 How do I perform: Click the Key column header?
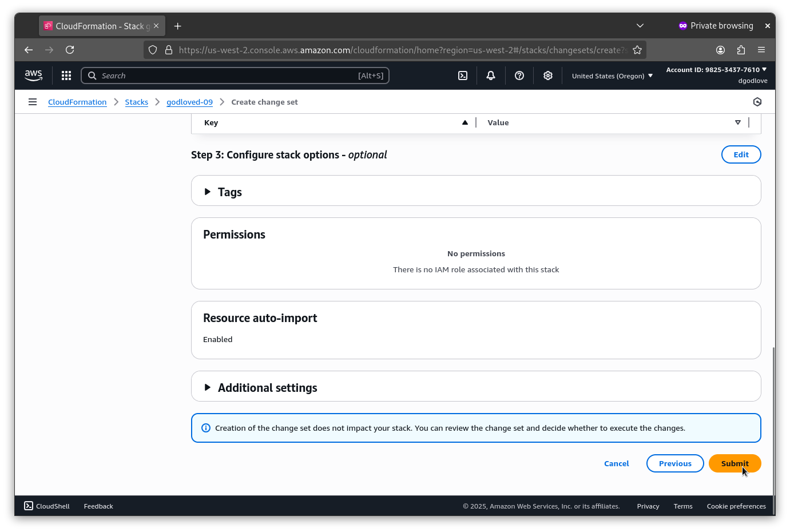point(211,122)
